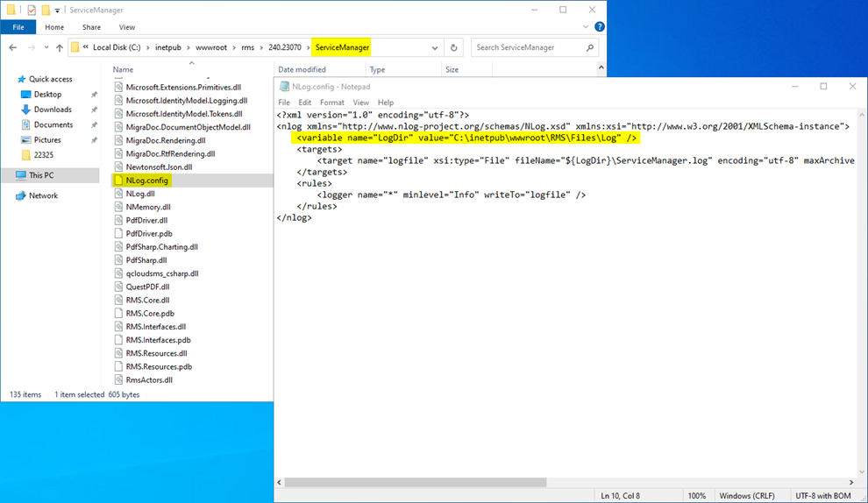The image size is (868, 503).
Task: Click file list scroll up arrow
Action: click(601, 67)
